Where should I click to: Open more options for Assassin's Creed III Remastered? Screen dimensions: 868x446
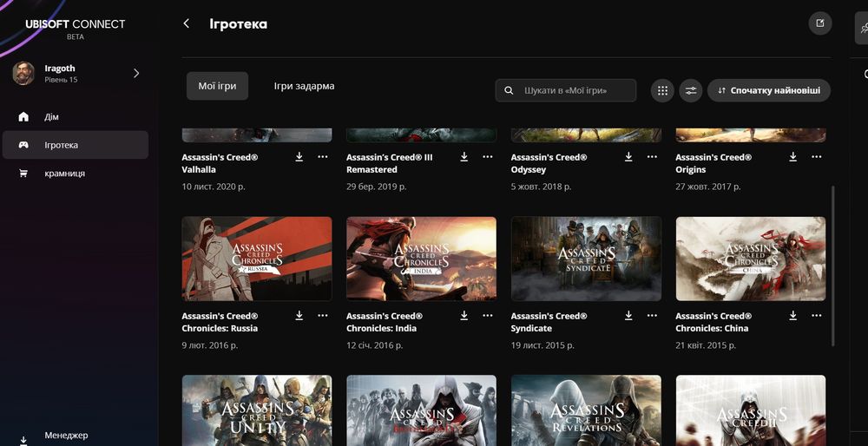pos(488,156)
